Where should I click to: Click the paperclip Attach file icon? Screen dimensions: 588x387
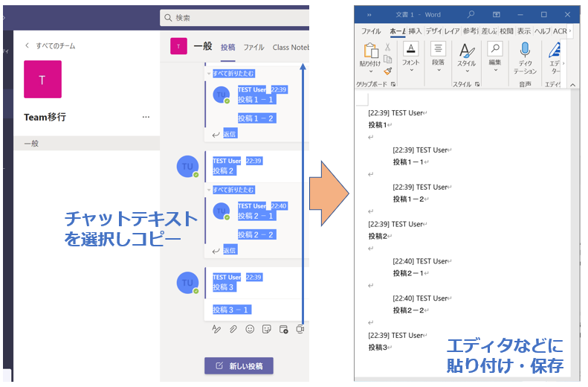233,329
